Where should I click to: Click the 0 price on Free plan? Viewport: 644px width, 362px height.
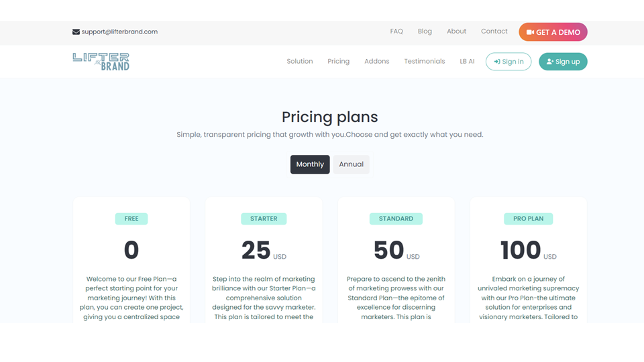(131, 250)
